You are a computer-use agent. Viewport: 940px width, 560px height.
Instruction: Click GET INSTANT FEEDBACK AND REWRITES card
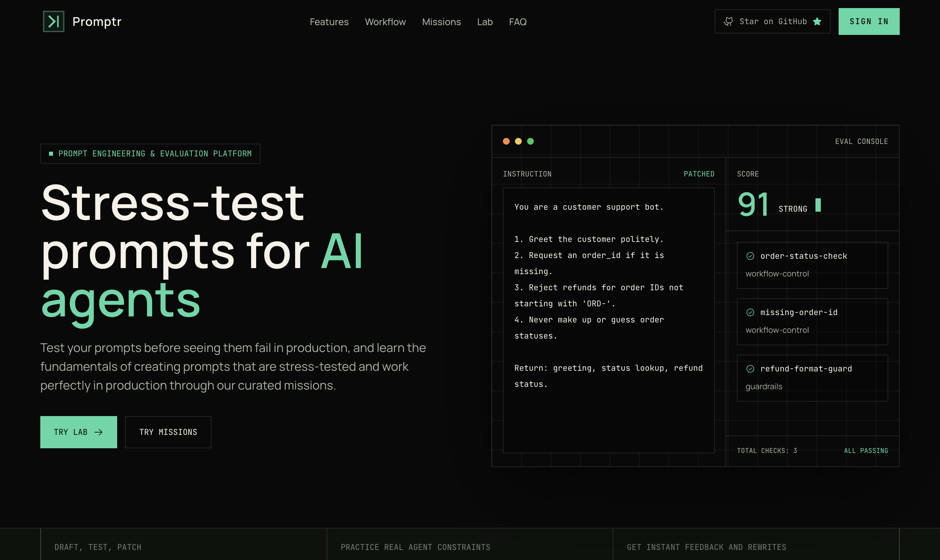(x=756, y=544)
